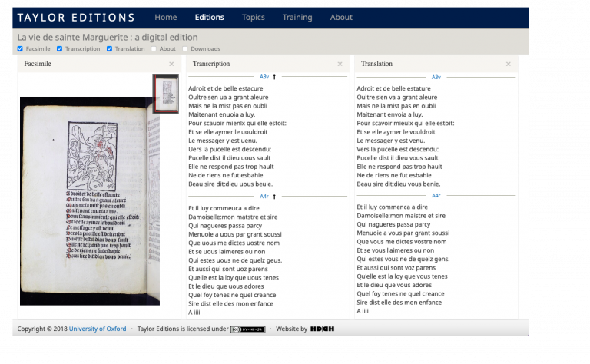Click translation line 'Pucelle dist il dieu vous sault'

click(x=397, y=158)
